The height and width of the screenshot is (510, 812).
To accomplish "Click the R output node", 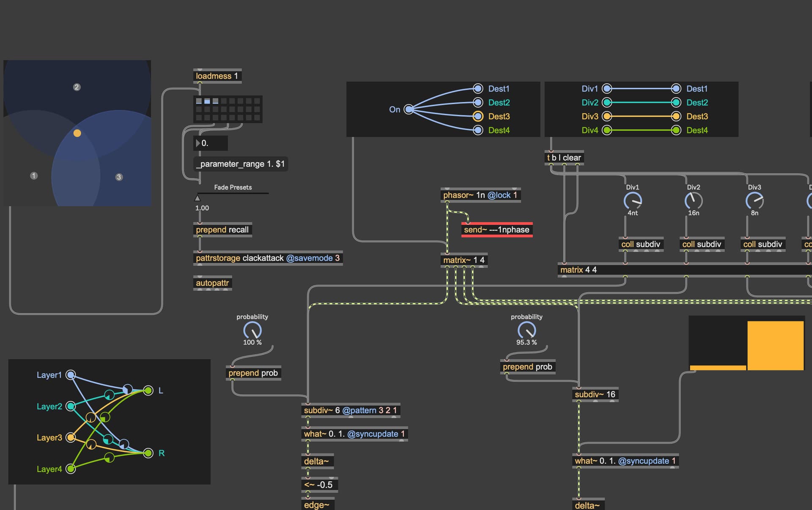I will click(x=148, y=453).
